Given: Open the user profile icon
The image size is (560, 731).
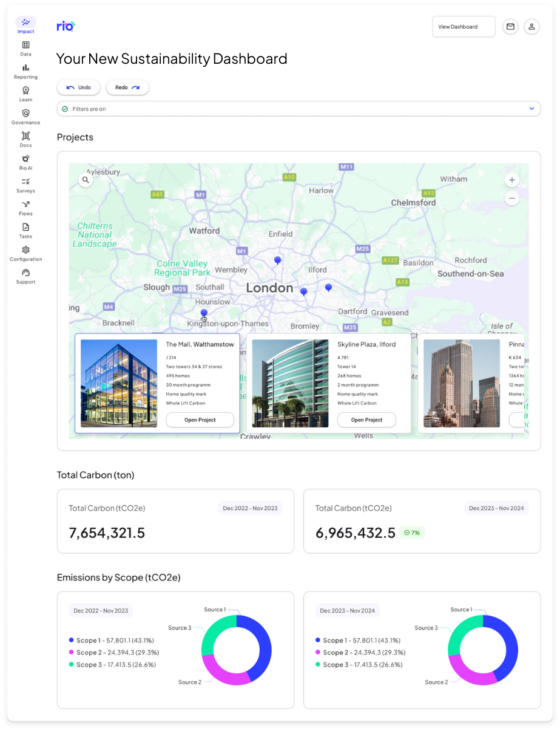Looking at the screenshot, I should (x=531, y=27).
